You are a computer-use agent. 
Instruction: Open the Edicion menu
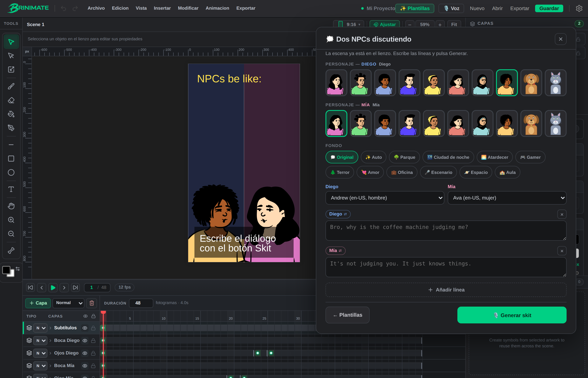[x=120, y=8]
